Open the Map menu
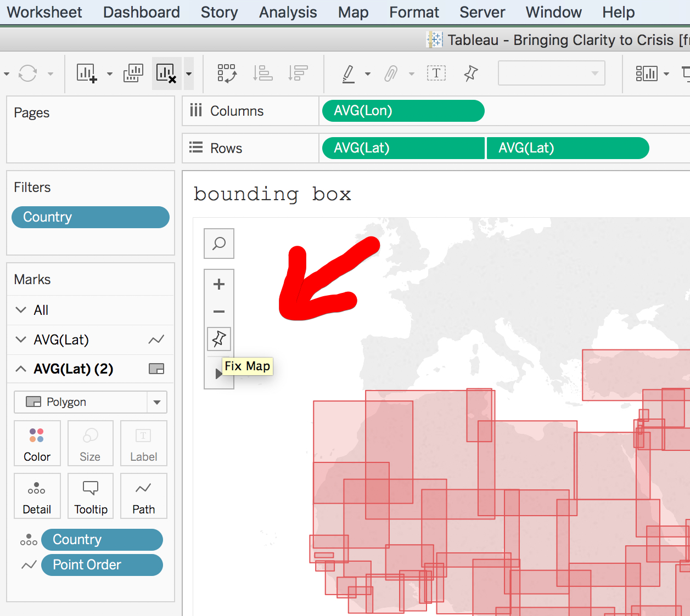The height and width of the screenshot is (616, 690). click(x=353, y=12)
